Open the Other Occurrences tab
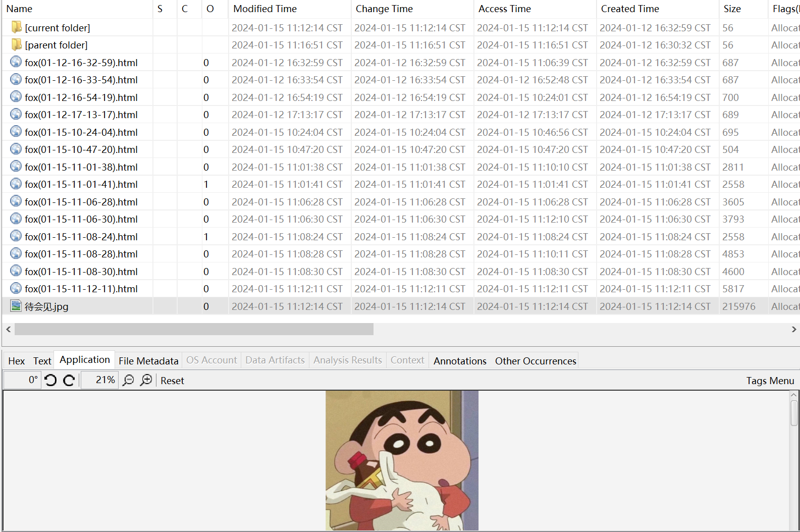The width and height of the screenshot is (800, 532). 536,361
